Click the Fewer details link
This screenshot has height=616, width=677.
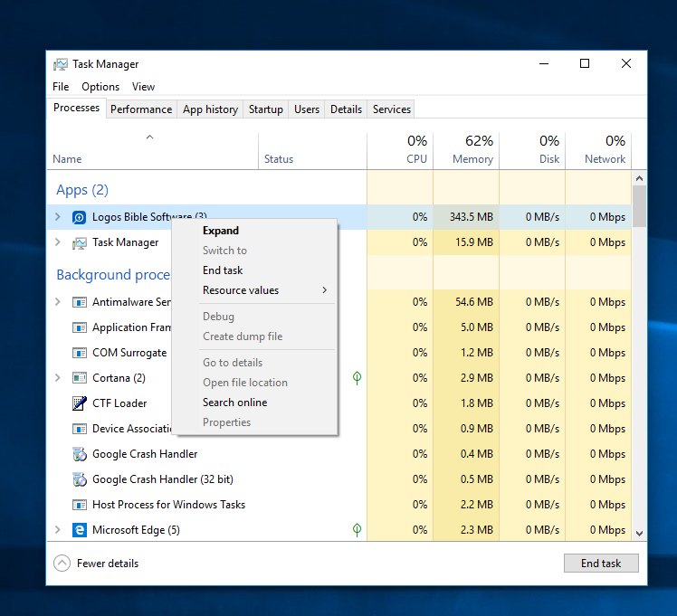click(108, 564)
